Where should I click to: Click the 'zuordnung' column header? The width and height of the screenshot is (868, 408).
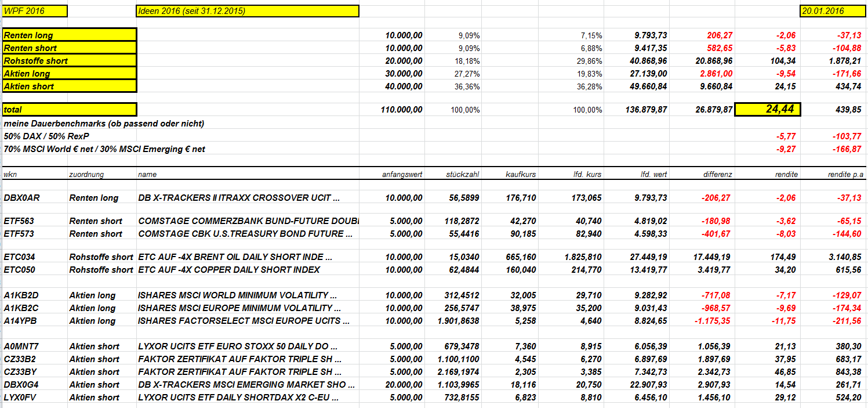coord(86,174)
